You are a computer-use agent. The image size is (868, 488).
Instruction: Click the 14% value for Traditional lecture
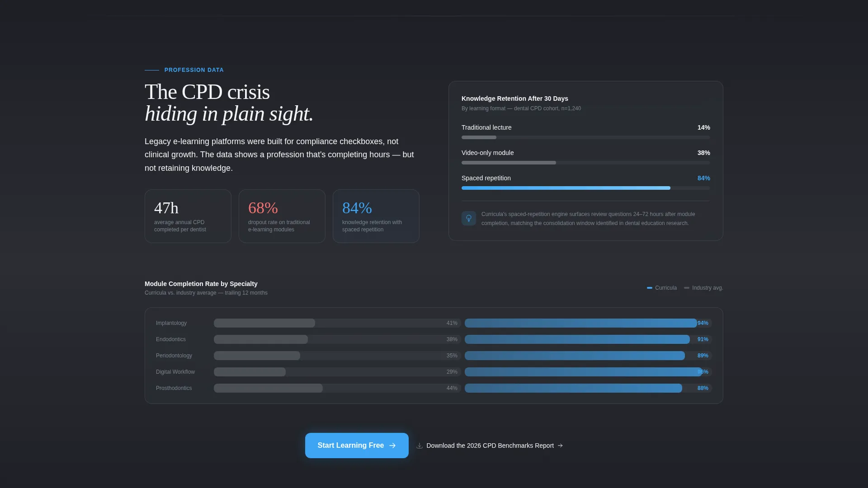click(703, 127)
